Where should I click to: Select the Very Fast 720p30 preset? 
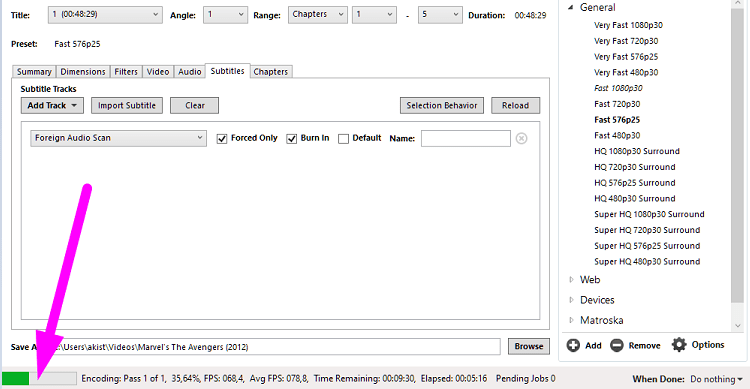coord(626,41)
